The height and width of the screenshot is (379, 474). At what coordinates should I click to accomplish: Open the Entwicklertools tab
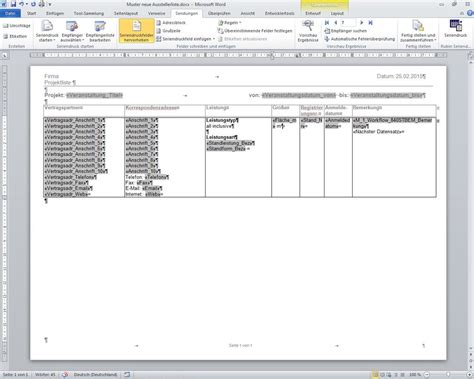280,13
